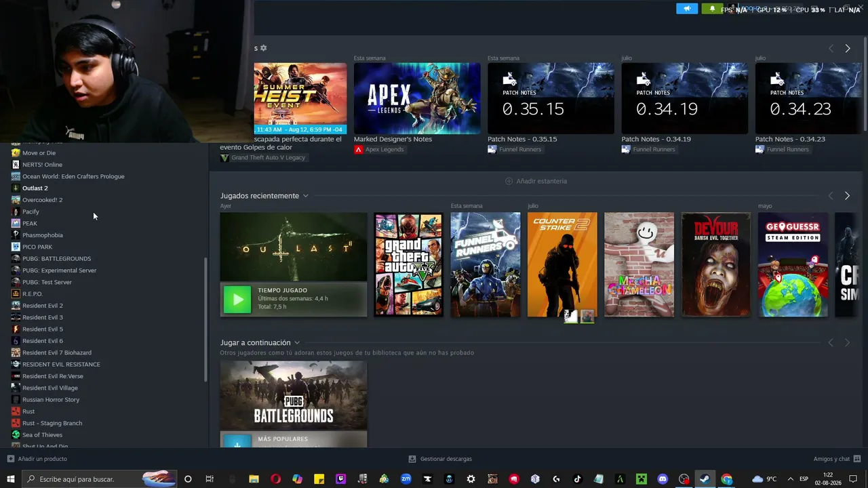Select PUBG: BATTLEGROUNDS in the library list

(56, 258)
